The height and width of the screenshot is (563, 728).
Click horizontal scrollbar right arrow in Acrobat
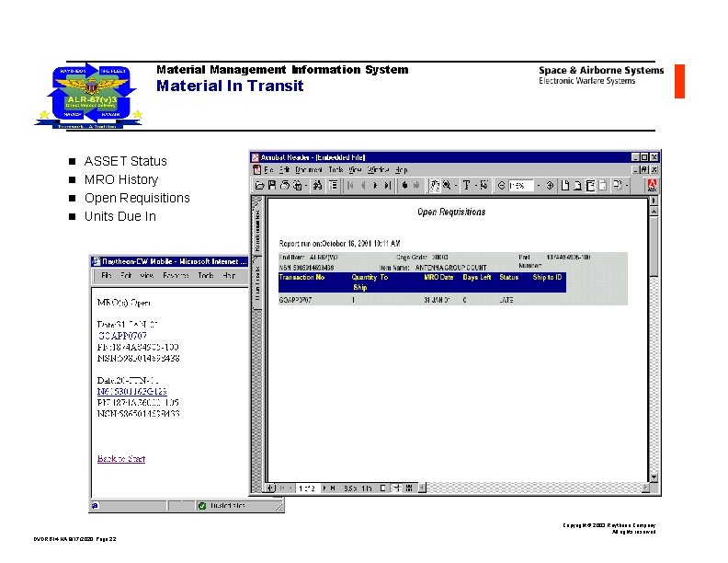coord(645,488)
